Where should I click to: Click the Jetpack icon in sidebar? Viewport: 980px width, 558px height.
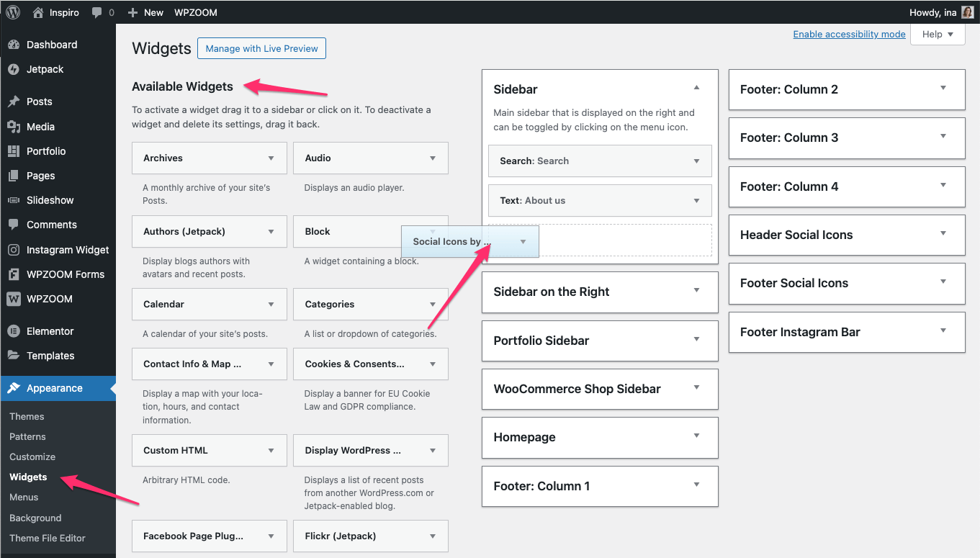[14, 69]
